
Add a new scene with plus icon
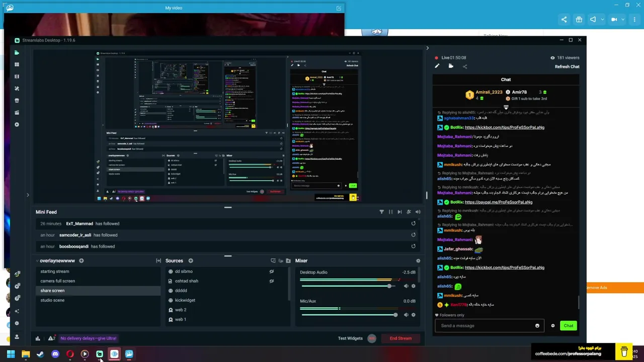coord(82,261)
